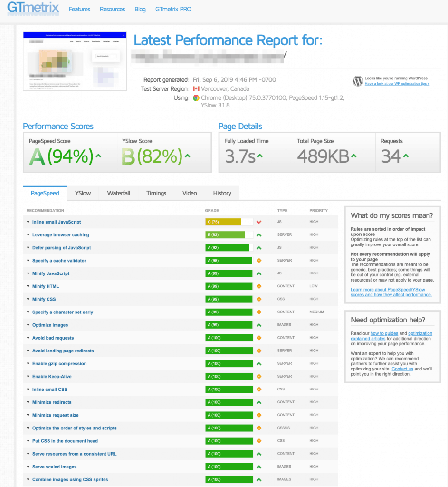Expand Serve scaled images recommendation
Screen dimensions: 448x487
(28, 467)
